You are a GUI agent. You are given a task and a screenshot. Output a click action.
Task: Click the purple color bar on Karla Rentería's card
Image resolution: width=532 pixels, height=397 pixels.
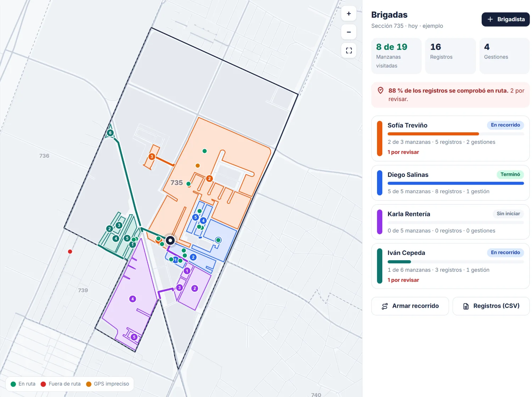coord(379,222)
